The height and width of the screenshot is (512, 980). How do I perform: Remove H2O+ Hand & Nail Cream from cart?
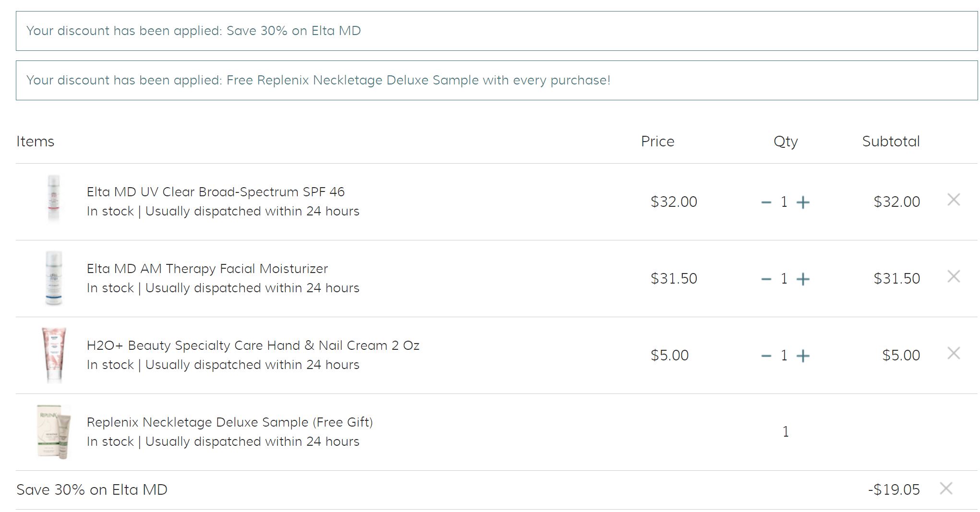coord(954,353)
